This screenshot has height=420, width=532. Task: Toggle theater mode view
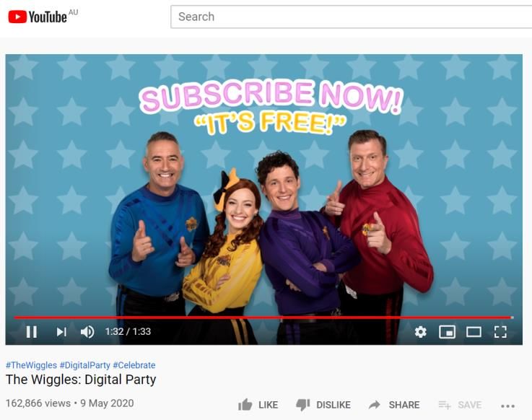pos(474,332)
